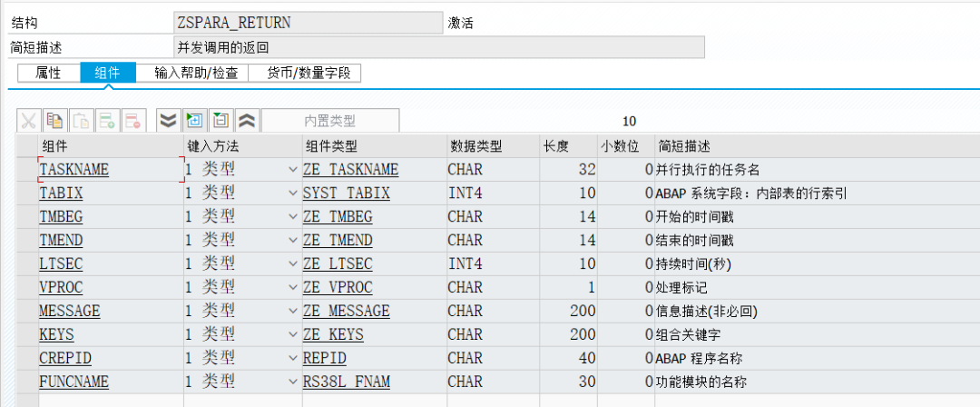Image resolution: width=980 pixels, height=407 pixels.
Task: Click the 组件 column header
Action: [111, 146]
